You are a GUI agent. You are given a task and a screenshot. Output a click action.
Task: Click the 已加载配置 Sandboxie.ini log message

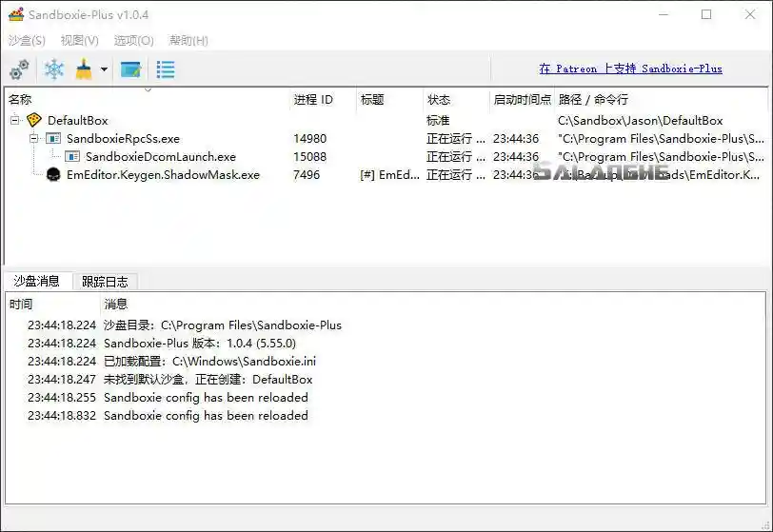pos(210,362)
